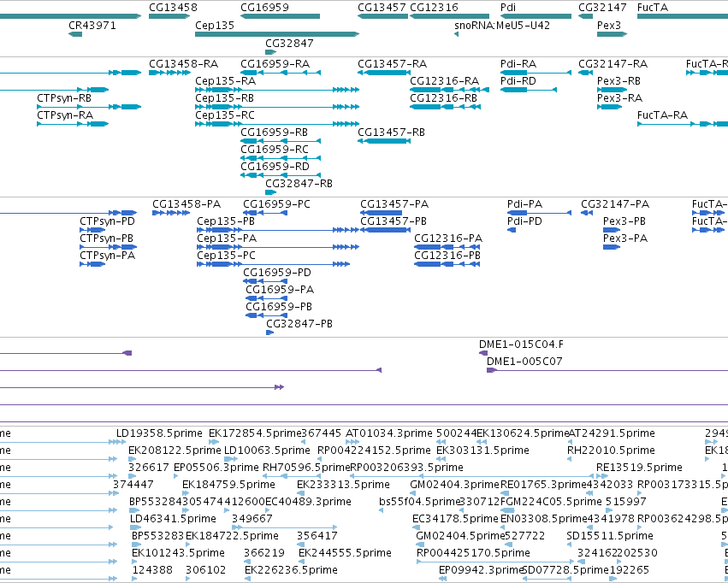Click the RE13519.5prime EST label

pyautogui.click(x=639, y=468)
